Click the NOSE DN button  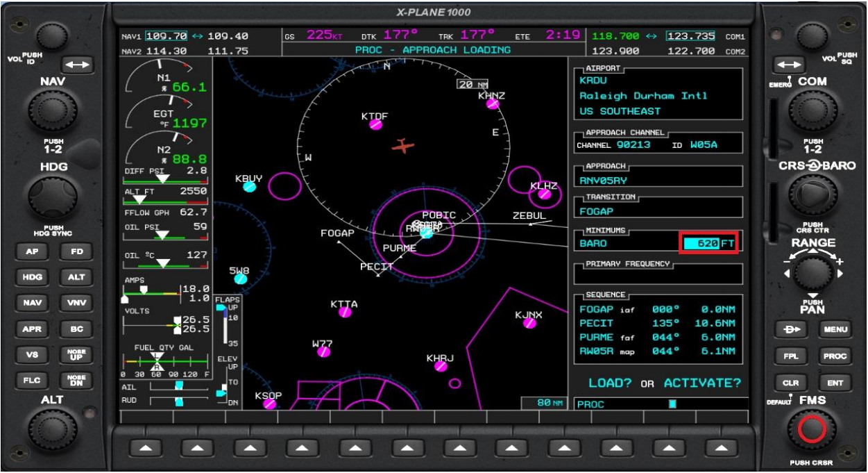click(x=76, y=381)
